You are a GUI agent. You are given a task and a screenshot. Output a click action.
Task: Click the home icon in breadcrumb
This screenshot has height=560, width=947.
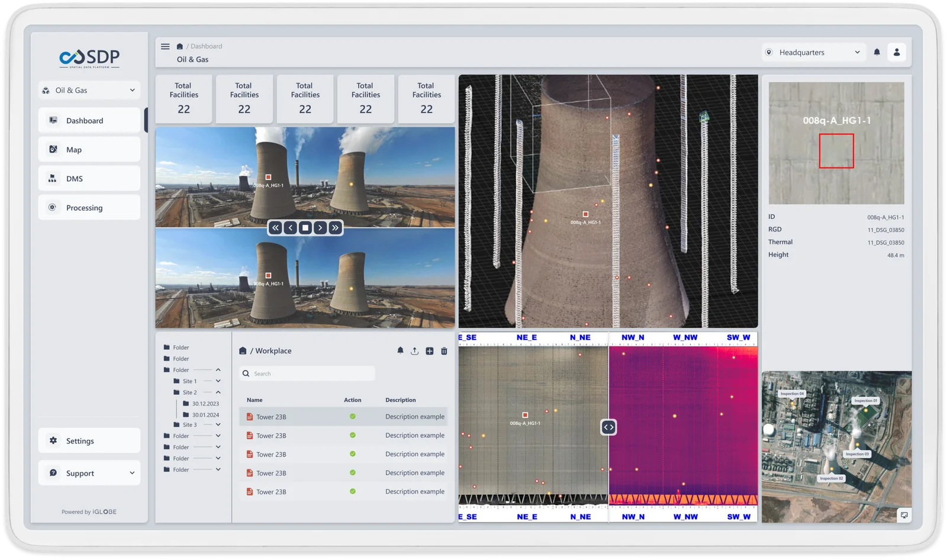tap(180, 46)
